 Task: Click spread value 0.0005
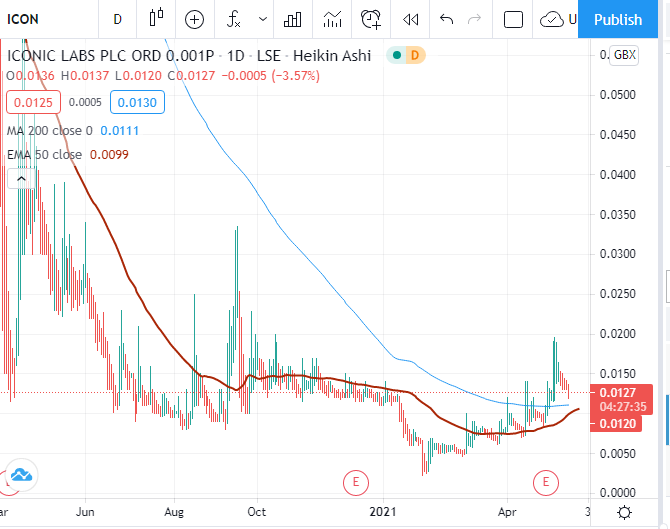click(x=85, y=103)
